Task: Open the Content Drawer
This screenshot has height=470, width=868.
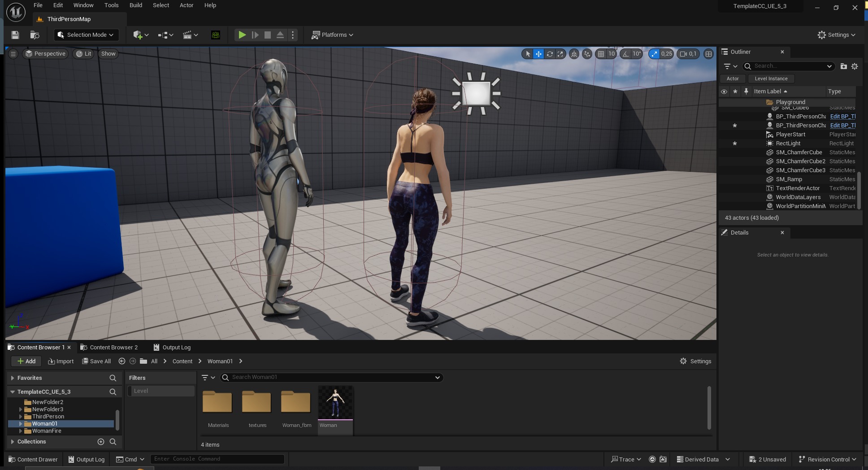Action: click(33, 460)
